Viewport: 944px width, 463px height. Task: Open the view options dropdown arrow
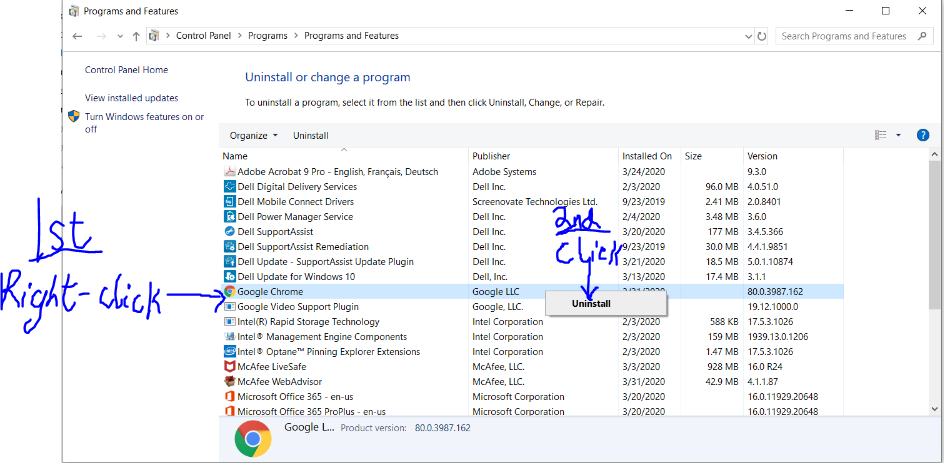tap(898, 135)
